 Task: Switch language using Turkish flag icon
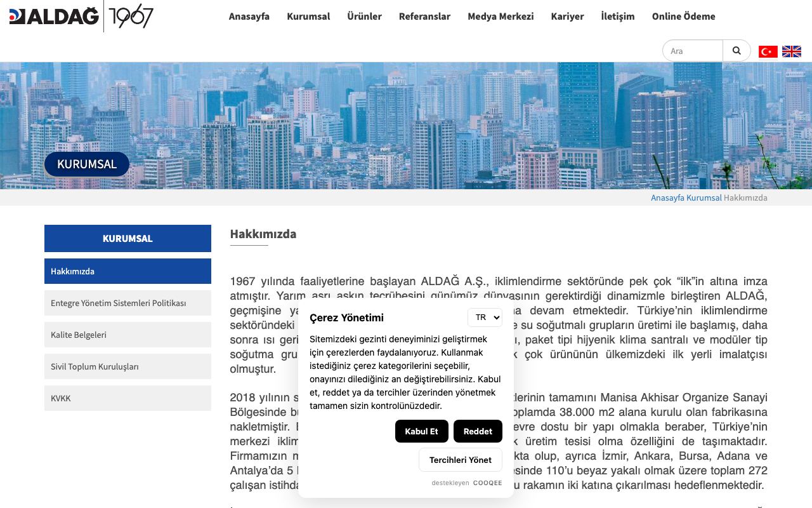coord(768,51)
